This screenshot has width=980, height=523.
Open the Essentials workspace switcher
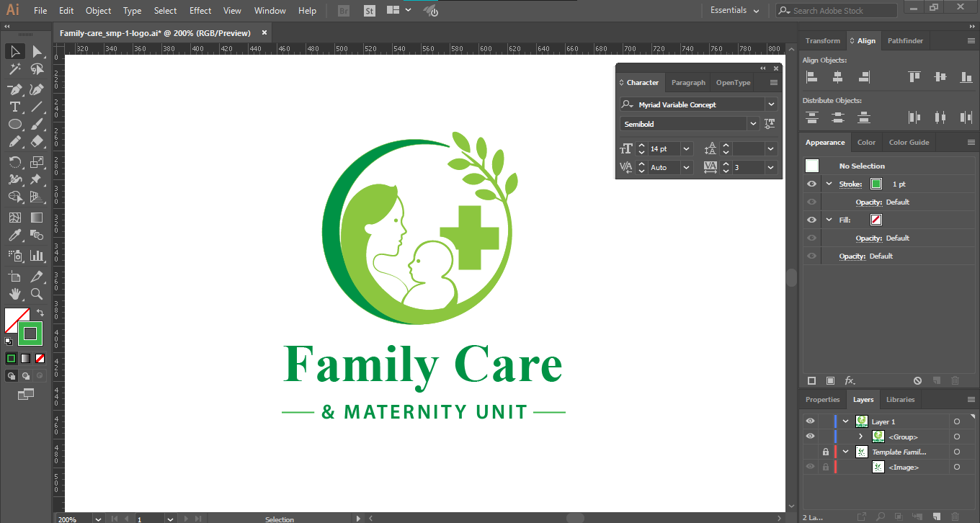pyautogui.click(x=735, y=11)
